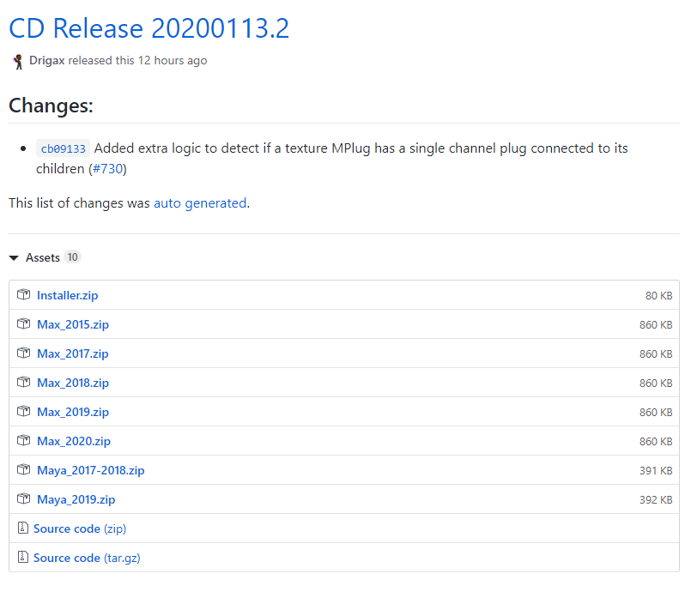
Task: Open commit cb09133
Action: tap(64, 148)
